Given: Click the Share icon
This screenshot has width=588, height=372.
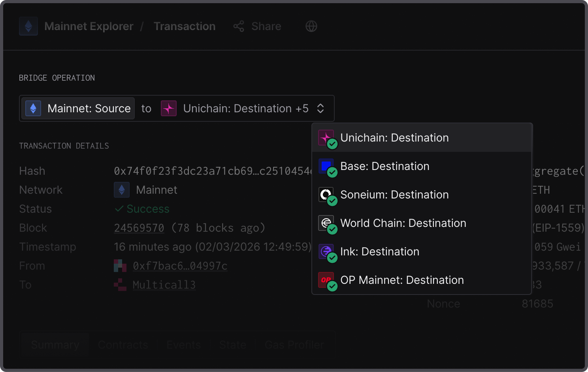Looking at the screenshot, I should tap(239, 26).
